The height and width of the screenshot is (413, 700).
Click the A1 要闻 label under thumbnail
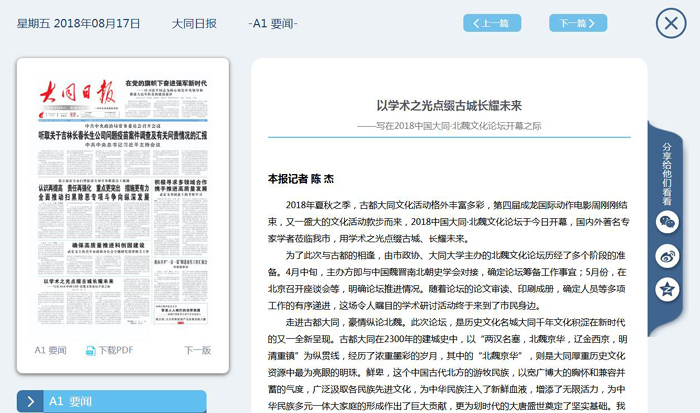click(50, 350)
